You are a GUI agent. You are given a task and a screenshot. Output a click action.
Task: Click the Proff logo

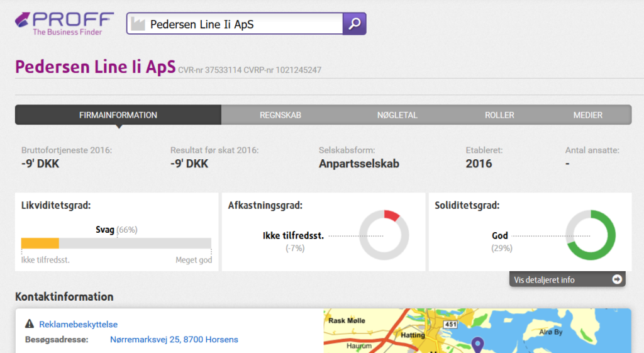pyautogui.click(x=65, y=24)
